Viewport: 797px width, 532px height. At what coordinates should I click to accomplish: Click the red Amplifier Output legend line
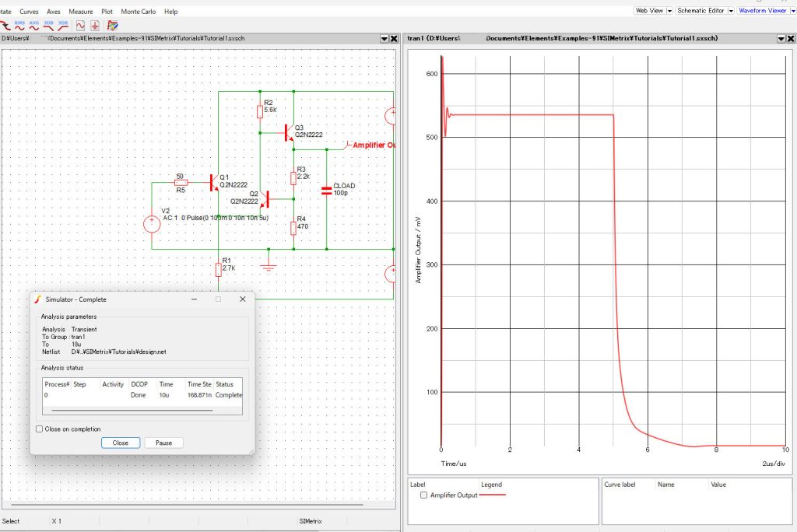coord(493,495)
